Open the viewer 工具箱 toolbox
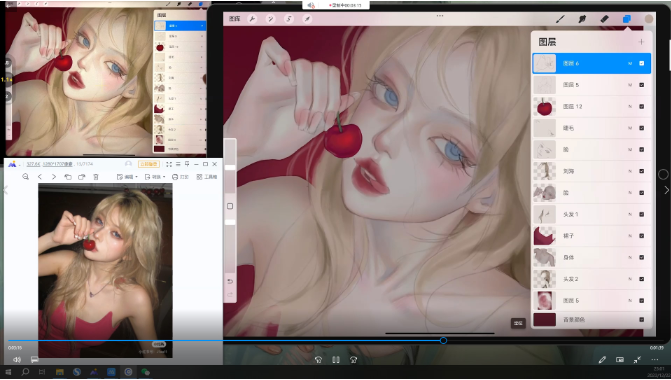The width and height of the screenshot is (671, 380). tap(207, 177)
